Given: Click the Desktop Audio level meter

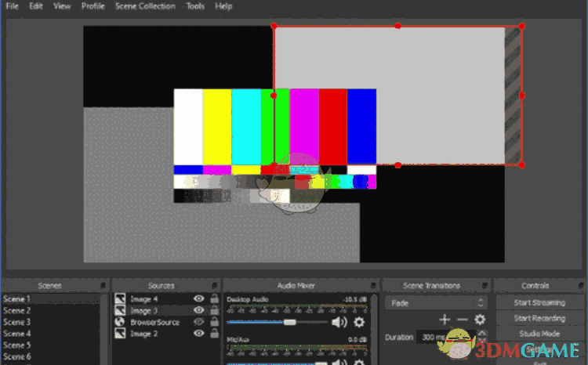Looking at the screenshot, I should (296, 307).
